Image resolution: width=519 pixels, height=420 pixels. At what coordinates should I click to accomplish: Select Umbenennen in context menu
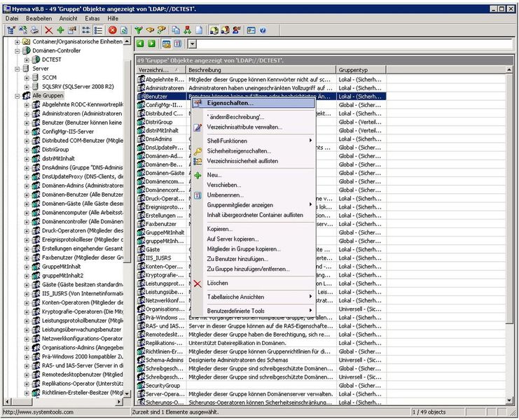(x=254, y=195)
